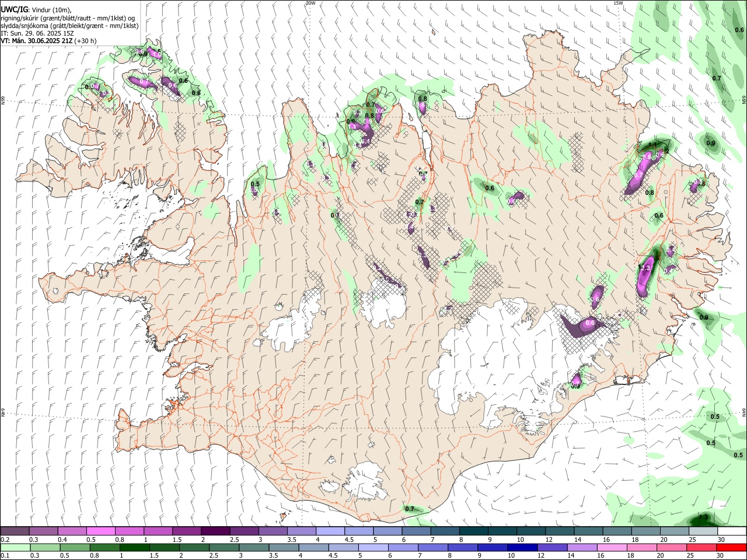The image size is (747, 560).
Task: Click the pale grey swatch labeled 25, snow scale
Action: point(703,531)
